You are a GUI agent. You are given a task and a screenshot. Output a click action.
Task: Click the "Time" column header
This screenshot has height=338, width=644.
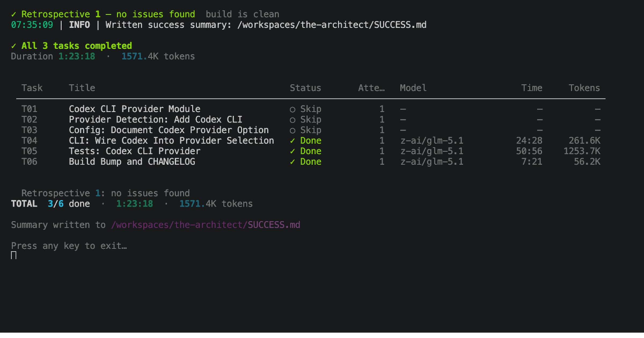click(x=532, y=88)
